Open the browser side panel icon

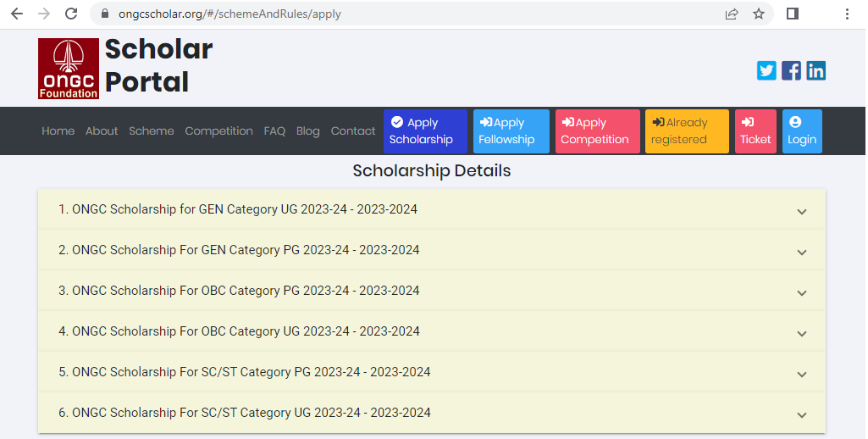793,14
